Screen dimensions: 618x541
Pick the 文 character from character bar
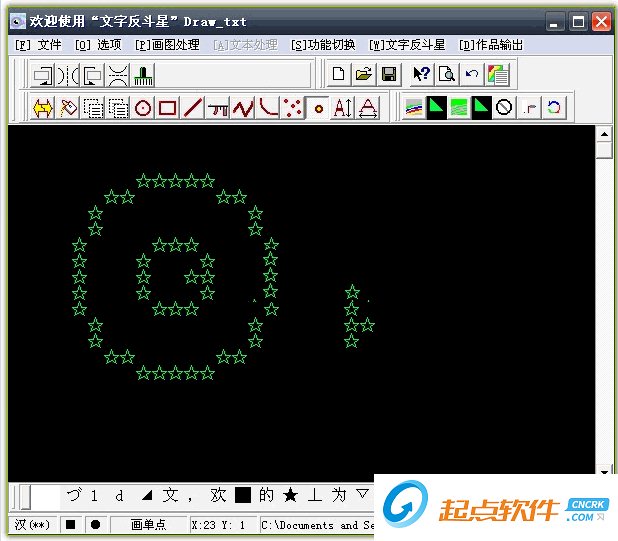pos(170,495)
